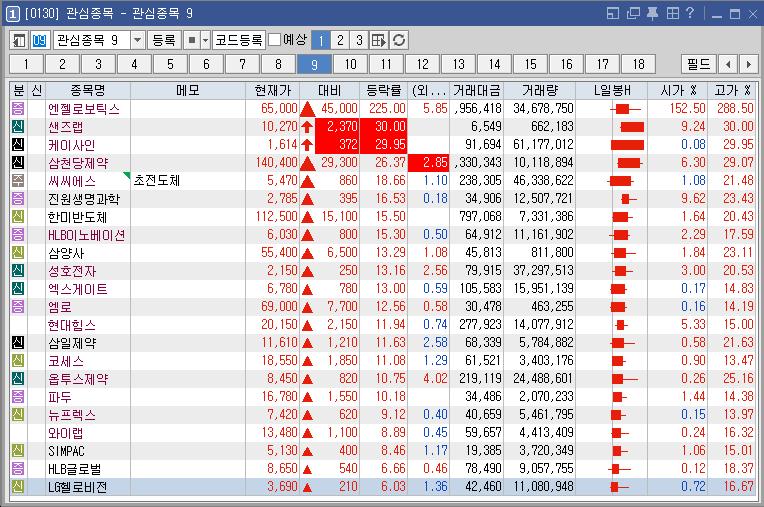Image resolution: width=764 pixels, height=507 pixels.
Task: Click the market icon beside 성호전자
Action: tap(18, 270)
